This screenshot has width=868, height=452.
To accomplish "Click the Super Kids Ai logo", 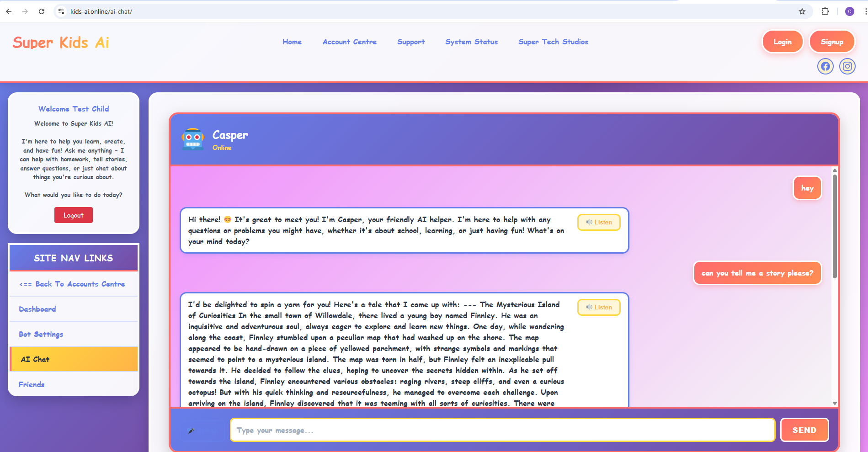I will click(x=61, y=43).
